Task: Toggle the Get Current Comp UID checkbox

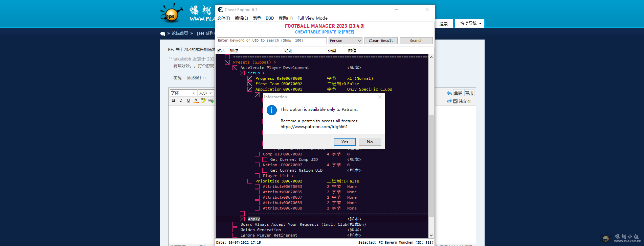Action: point(265,159)
